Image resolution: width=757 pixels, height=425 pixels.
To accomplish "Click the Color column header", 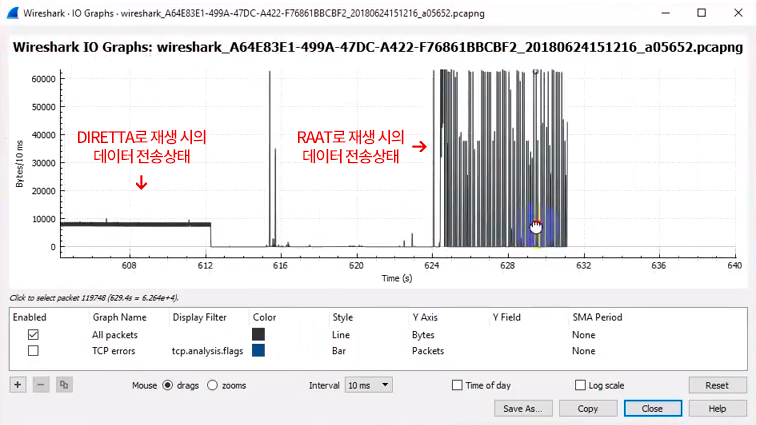I will point(265,317).
